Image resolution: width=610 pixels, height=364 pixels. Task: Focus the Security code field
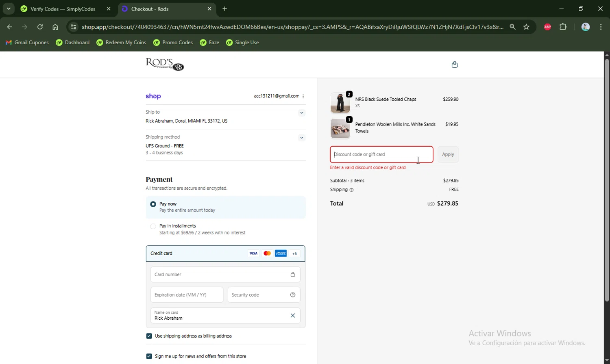point(264,295)
